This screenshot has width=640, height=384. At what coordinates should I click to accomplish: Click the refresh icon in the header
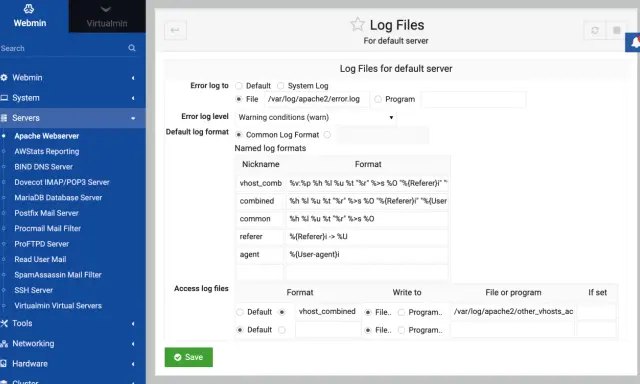595,30
